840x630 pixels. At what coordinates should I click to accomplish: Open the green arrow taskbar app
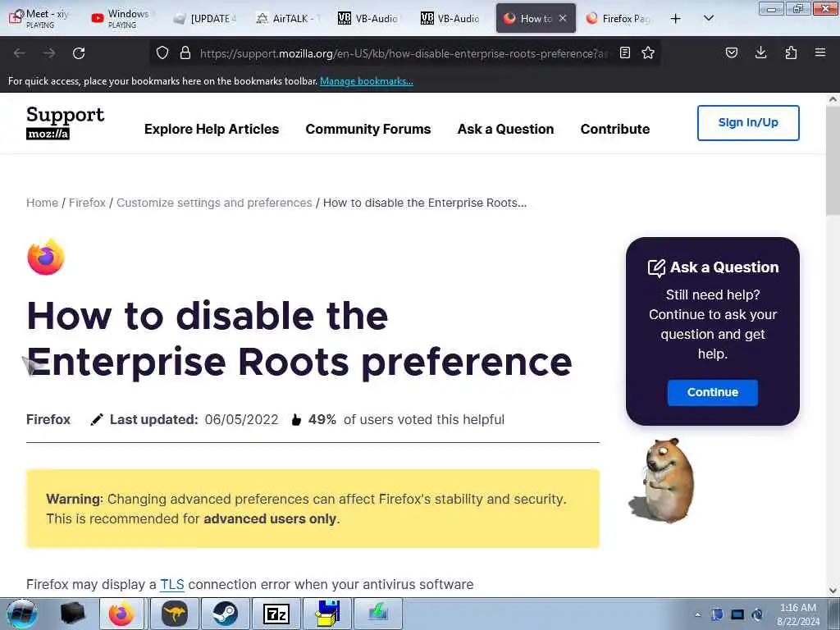click(x=377, y=614)
